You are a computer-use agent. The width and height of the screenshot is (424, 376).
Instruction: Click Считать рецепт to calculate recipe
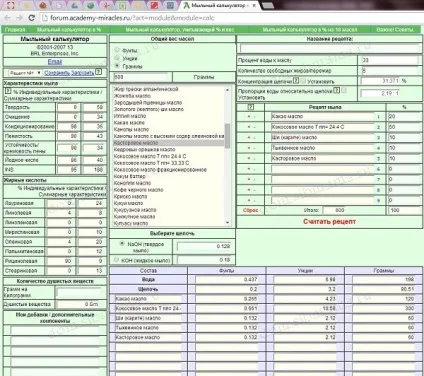329,221
